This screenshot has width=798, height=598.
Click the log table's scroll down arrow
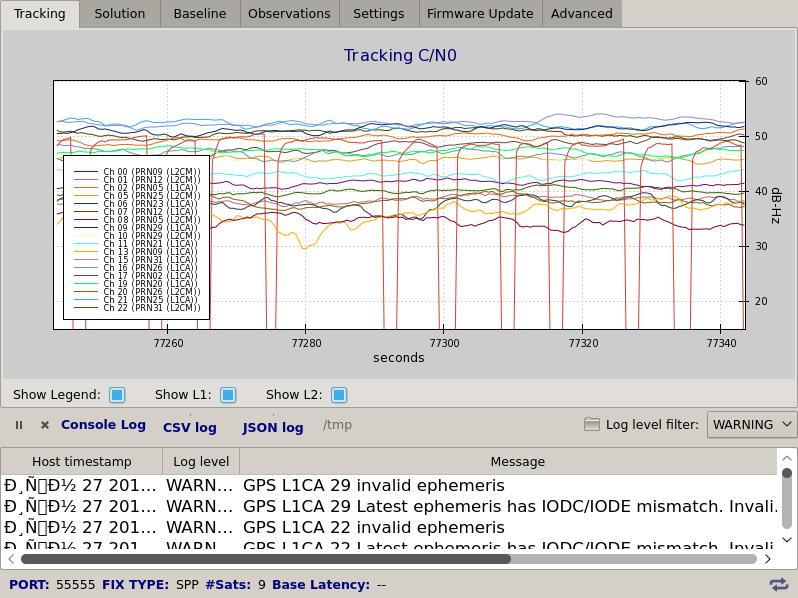tap(786, 540)
